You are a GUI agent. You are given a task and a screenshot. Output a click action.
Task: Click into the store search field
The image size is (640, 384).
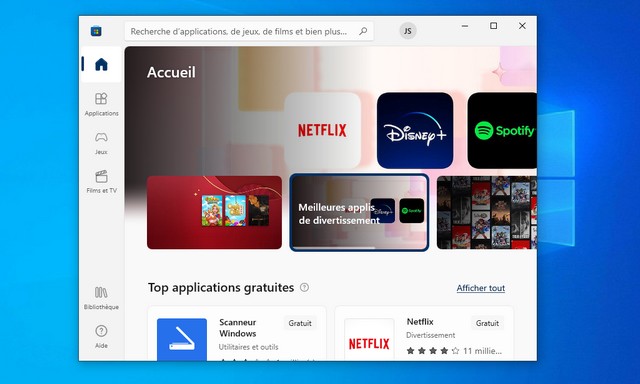pyautogui.click(x=249, y=31)
